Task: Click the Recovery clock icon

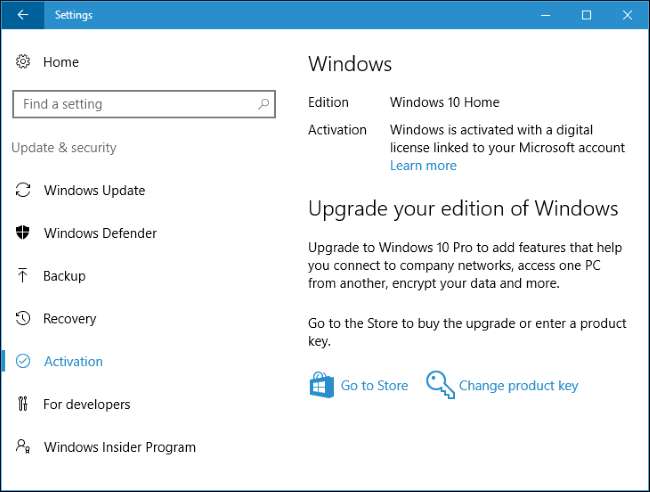Action: (23, 318)
